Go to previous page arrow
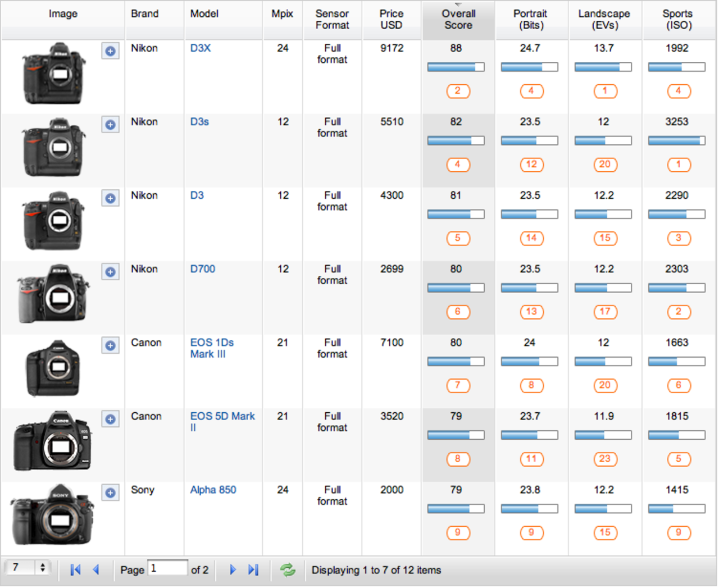The height and width of the screenshot is (588, 719). click(96, 570)
